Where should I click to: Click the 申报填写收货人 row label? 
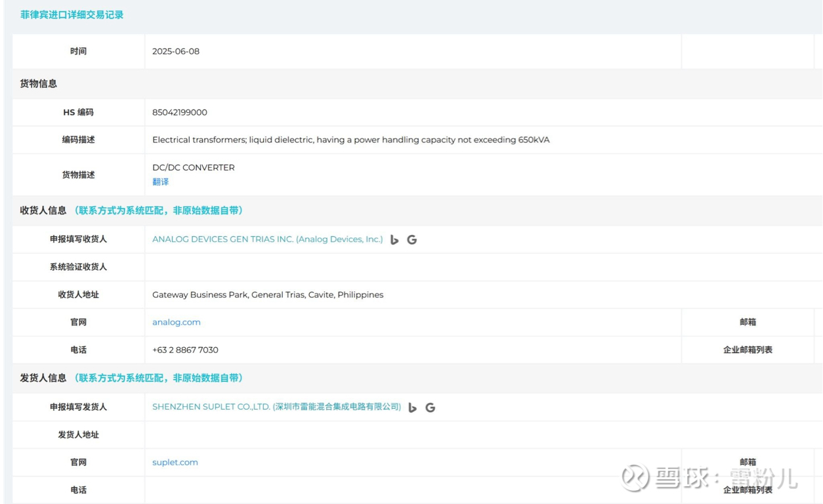click(x=79, y=240)
